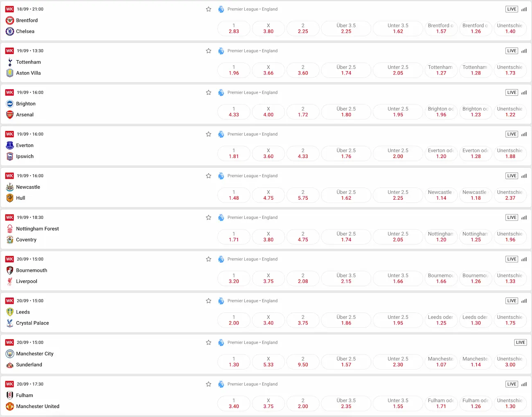
Task: Select away win odds 4.33 for Ipswich
Action: click(303, 153)
